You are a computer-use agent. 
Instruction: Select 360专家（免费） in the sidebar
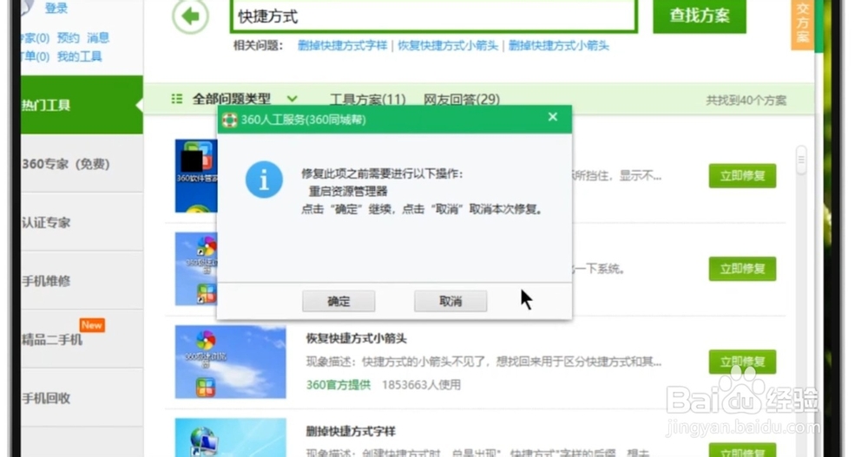(81, 164)
